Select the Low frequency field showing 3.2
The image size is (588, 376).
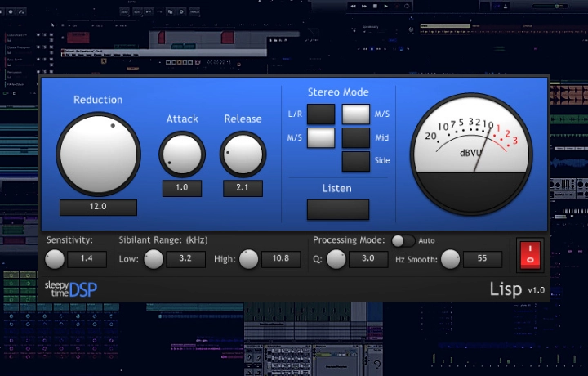185,259
